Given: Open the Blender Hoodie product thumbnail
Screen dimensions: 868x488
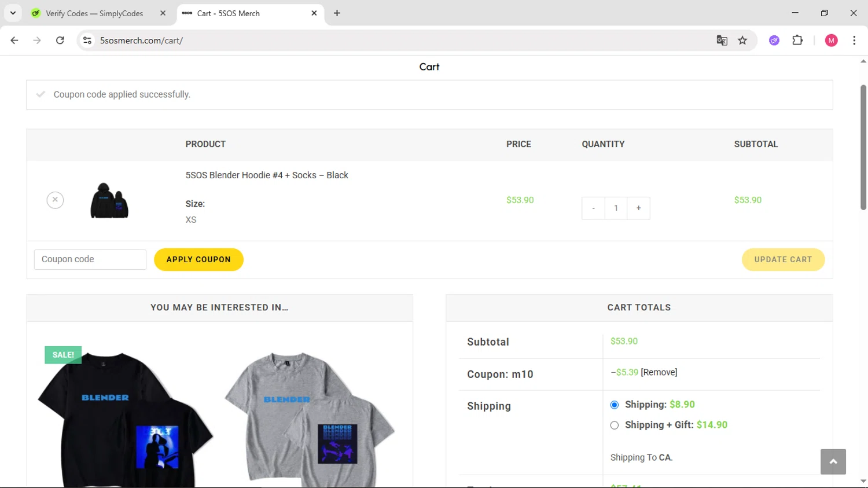Looking at the screenshot, I should (109, 200).
